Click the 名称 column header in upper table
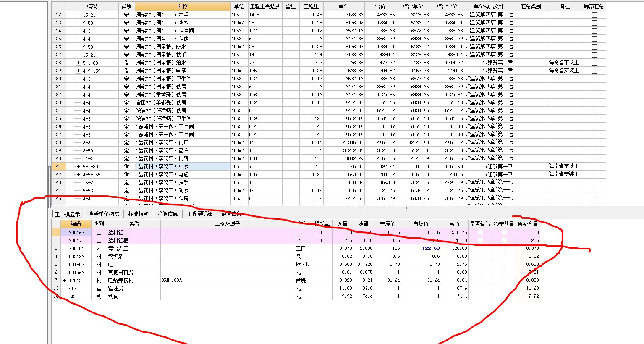The height and width of the screenshot is (344, 644). click(x=183, y=6)
